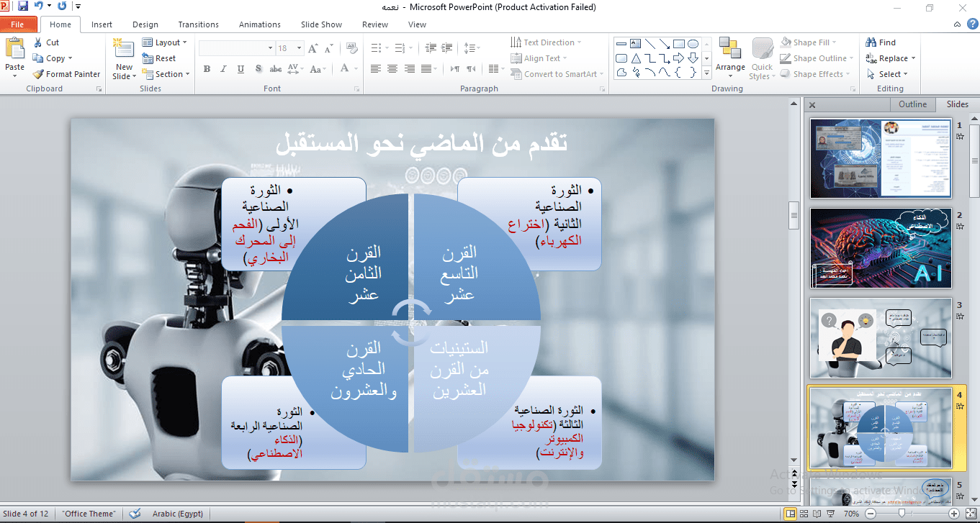This screenshot has height=523, width=980.
Task: Open the Font dialog launcher
Action: click(x=356, y=89)
